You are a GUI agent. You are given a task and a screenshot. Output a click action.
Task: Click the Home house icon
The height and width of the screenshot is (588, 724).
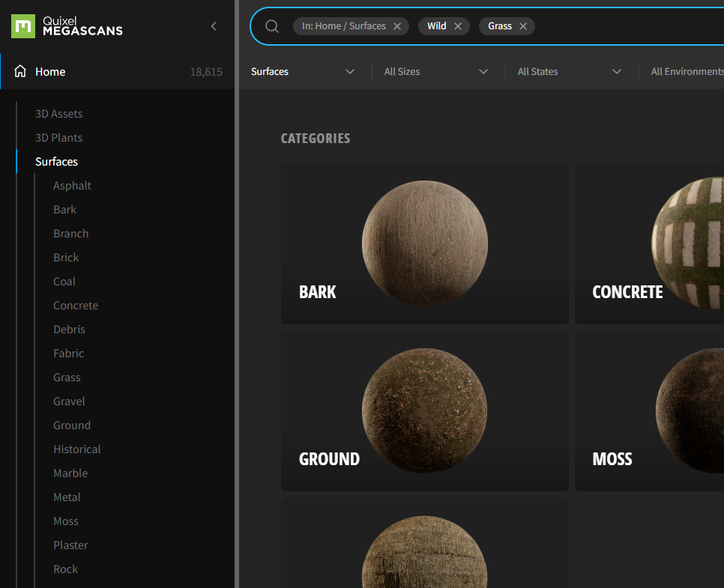tap(20, 71)
